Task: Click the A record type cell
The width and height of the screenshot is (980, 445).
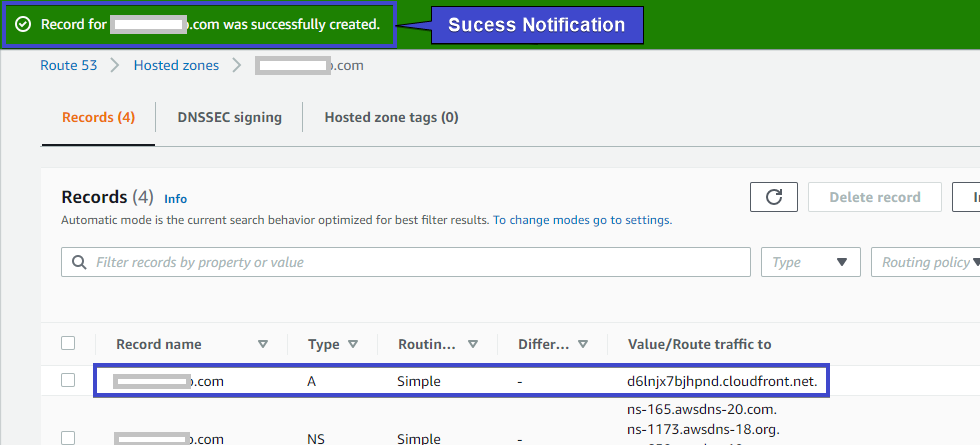Action: pyautogui.click(x=311, y=381)
